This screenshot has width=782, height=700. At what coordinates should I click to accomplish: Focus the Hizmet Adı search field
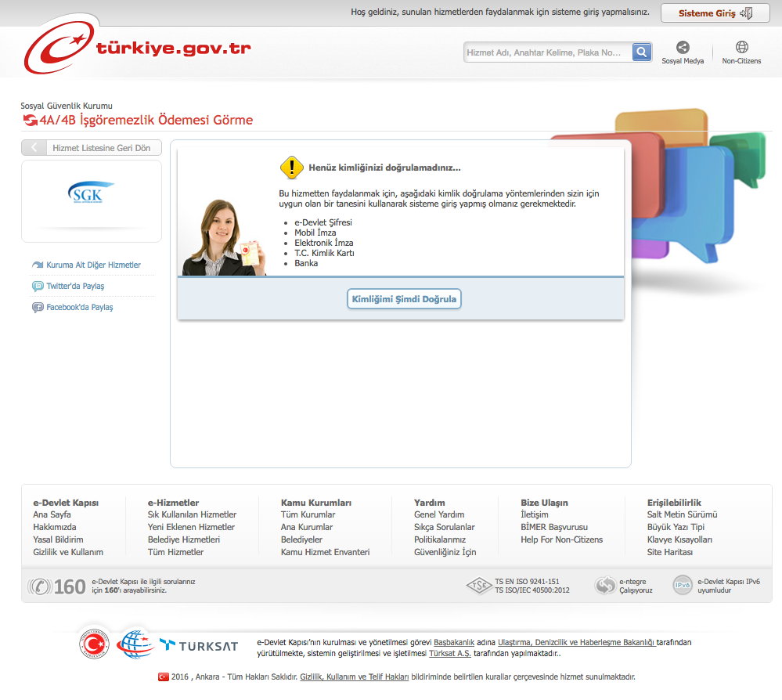click(x=548, y=52)
